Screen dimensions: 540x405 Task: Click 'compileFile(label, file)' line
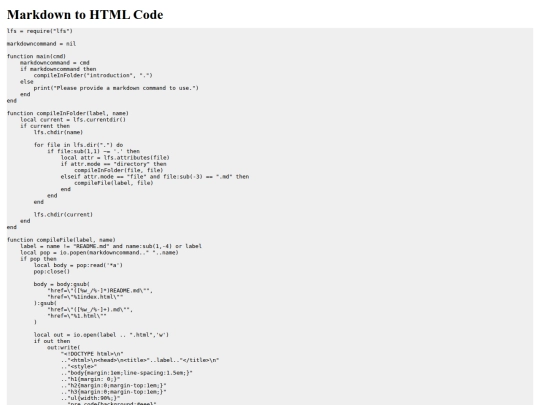114,183
